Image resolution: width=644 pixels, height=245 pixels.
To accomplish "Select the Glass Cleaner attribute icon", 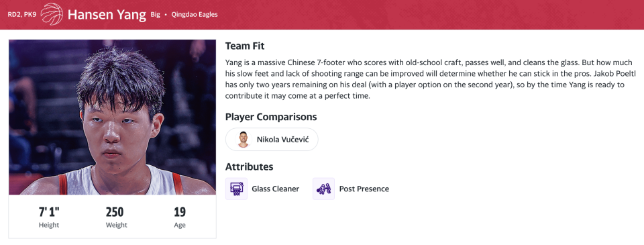I will [237, 189].
